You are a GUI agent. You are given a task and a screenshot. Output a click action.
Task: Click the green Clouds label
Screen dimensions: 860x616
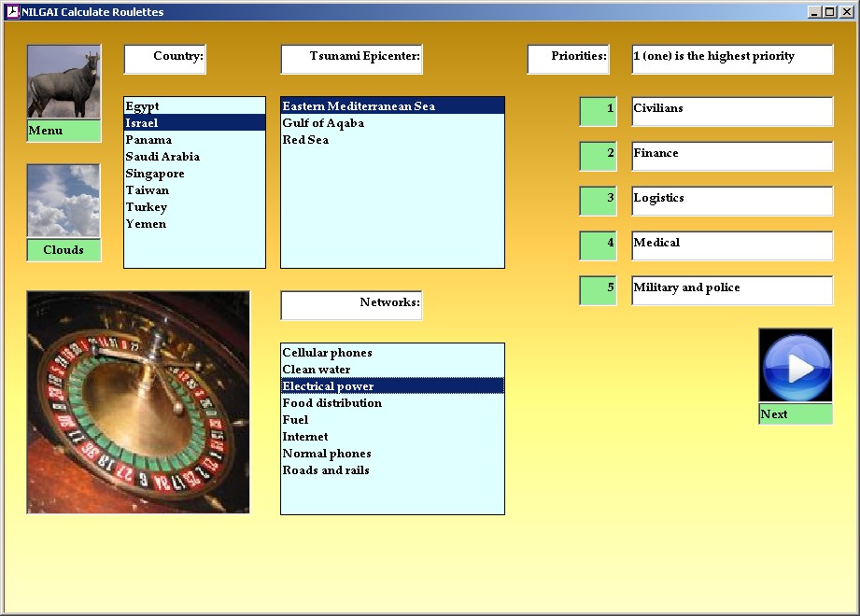pos(63,250)
